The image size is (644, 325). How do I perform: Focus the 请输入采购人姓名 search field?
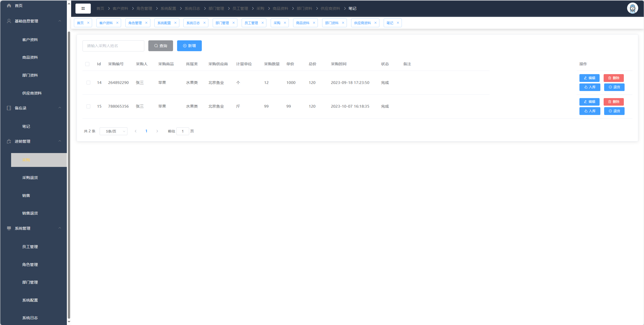113,46
